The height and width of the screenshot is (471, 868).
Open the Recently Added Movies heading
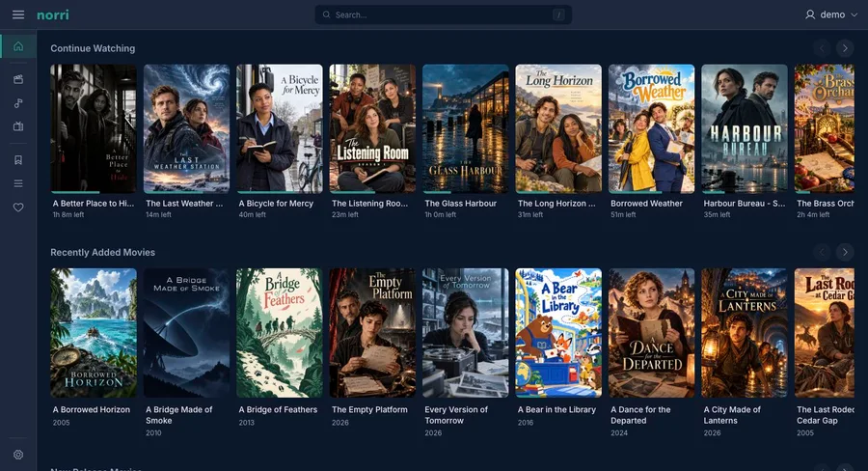coord(103,252)
